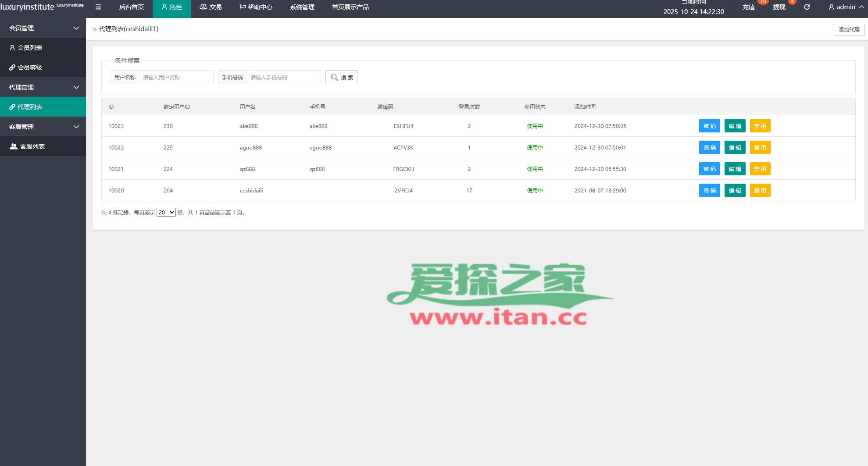Click 禁用 for user ake888

coord(760,126)
